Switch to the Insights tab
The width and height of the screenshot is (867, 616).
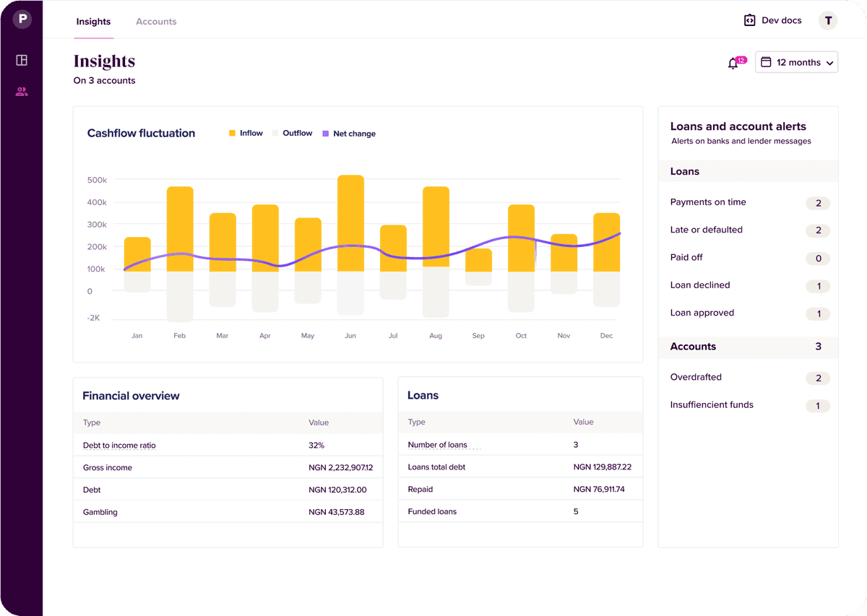93,22
